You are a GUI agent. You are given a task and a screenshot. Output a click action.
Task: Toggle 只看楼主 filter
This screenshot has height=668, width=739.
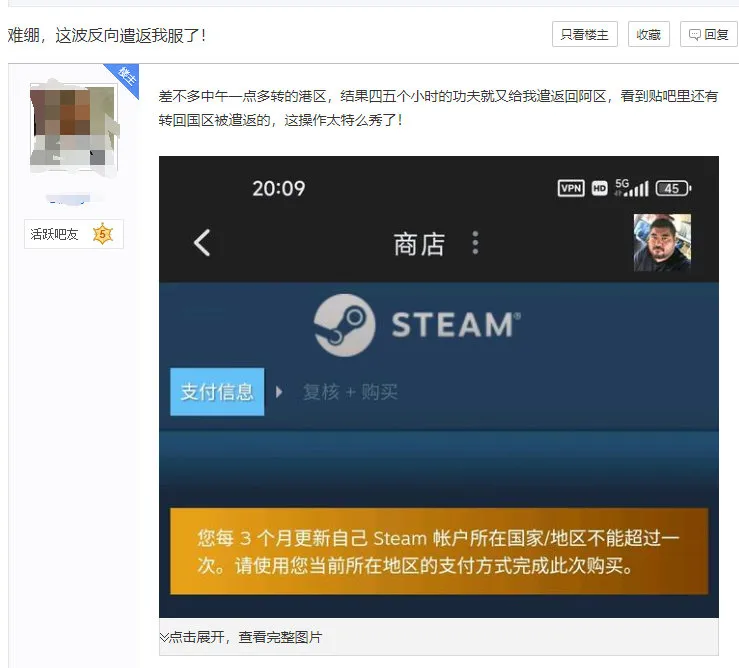[585, 34]
